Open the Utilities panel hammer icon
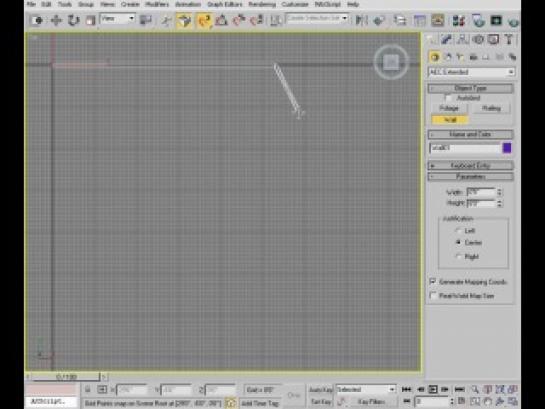This screenshot has width=545, height=409. (509, 40)
